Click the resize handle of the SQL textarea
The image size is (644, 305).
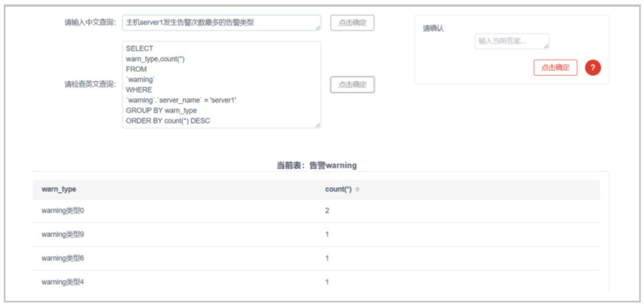click(318, 125)
